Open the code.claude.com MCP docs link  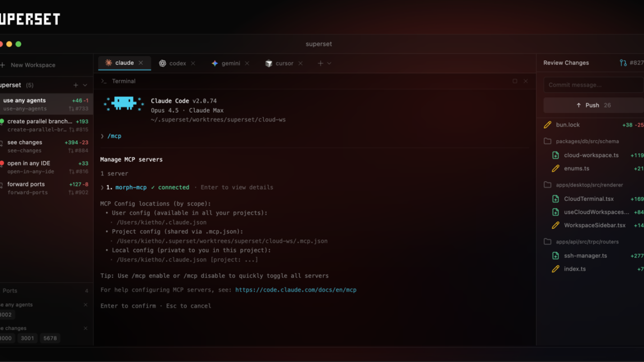click(296, 290)
